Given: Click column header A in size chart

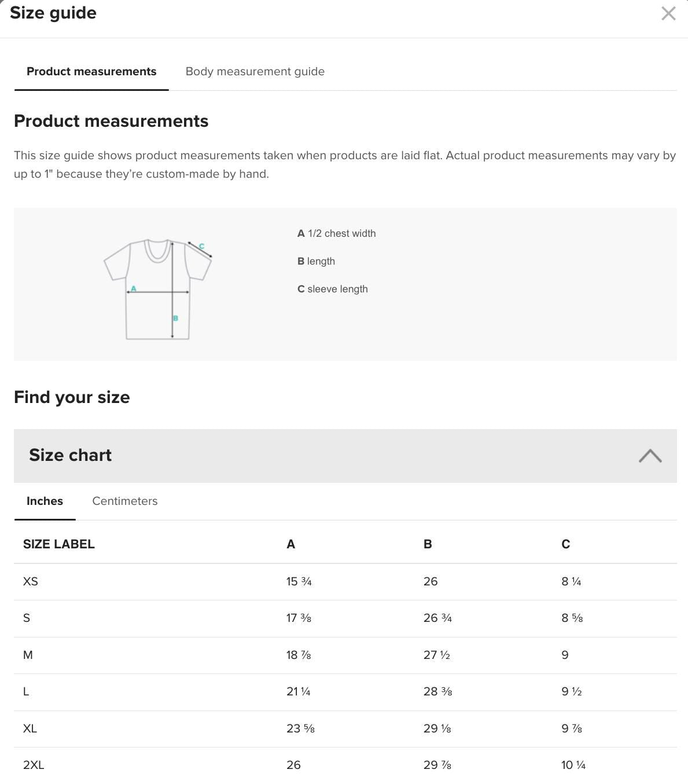Looking at the screenshot, I should tap(290, 544).
